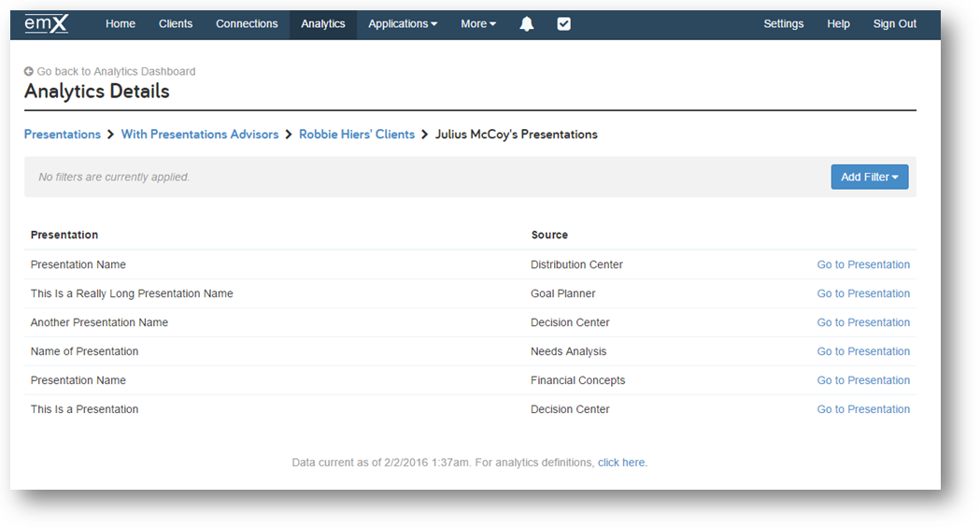Click the emX logo
The image size is (980, 528).
point(47,23)
